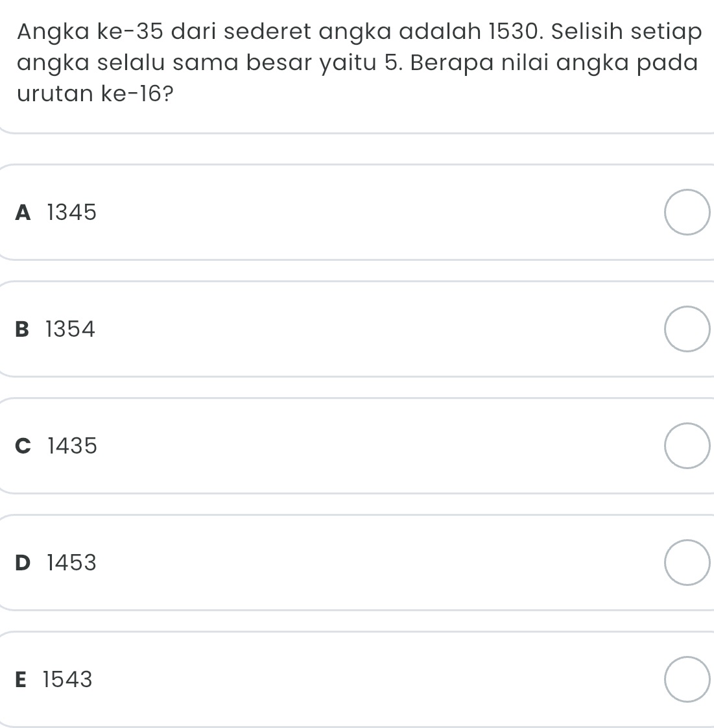Select the radio button for answer A 1345
Screen dimensions: 714x728
pos(687,211)
